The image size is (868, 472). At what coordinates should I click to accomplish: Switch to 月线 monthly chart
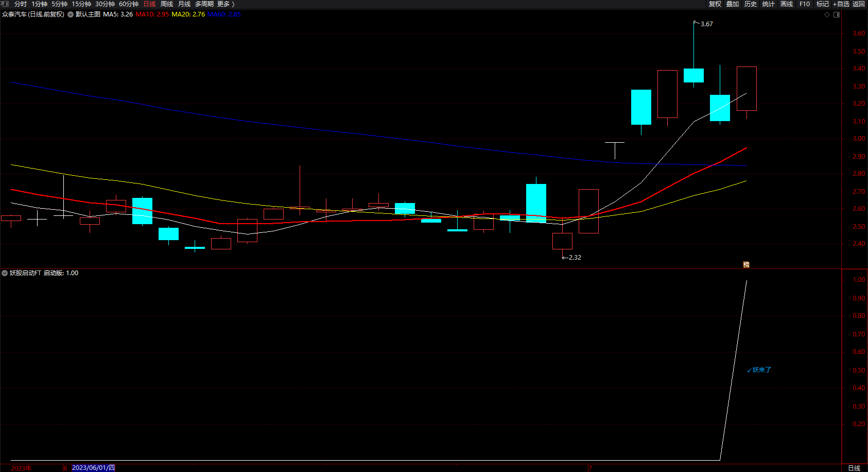[184, 4]
